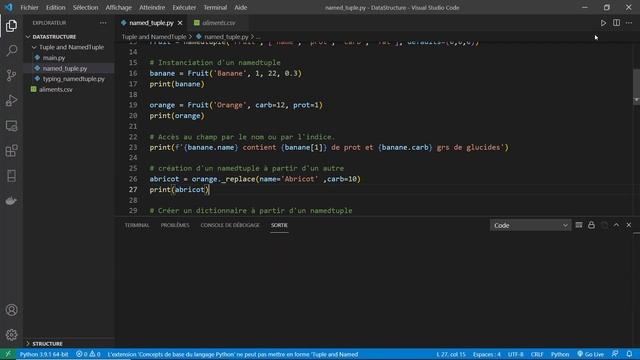Maximize the panel with chevron up icon
640x360 pixels.
(616, 225)
